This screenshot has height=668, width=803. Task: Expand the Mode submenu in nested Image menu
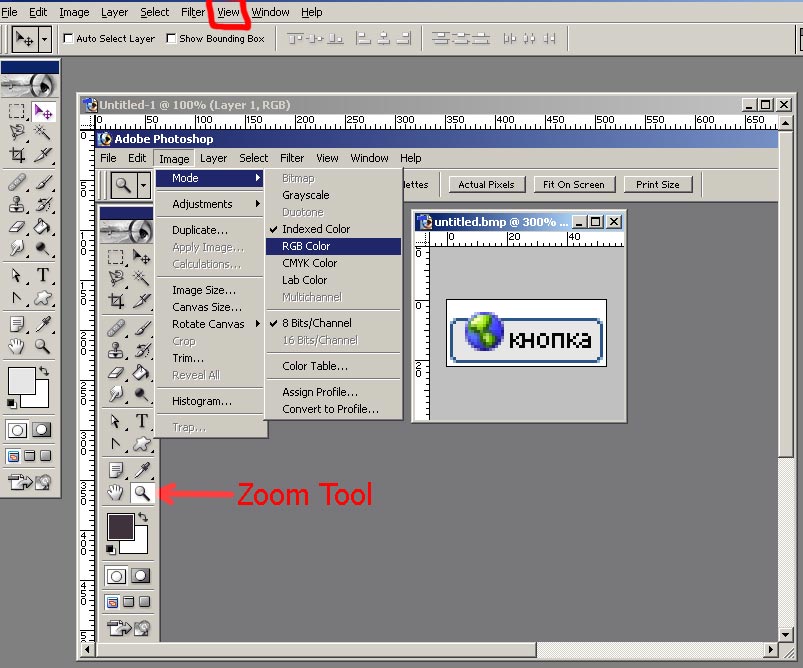[209, 178]
